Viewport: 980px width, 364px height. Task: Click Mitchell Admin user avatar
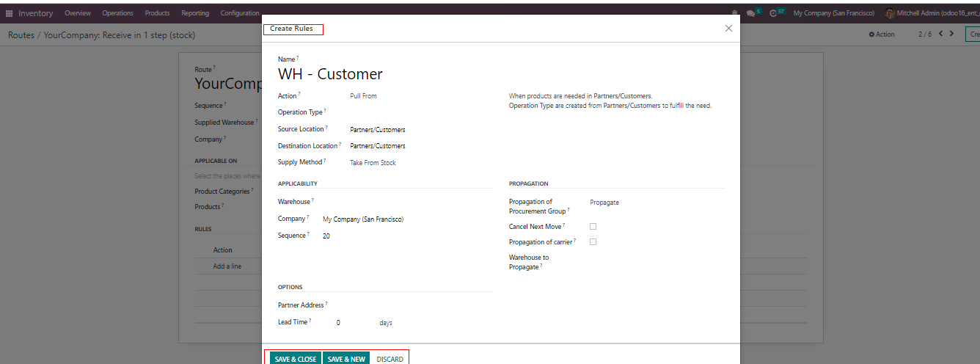(x=890, y=13)
